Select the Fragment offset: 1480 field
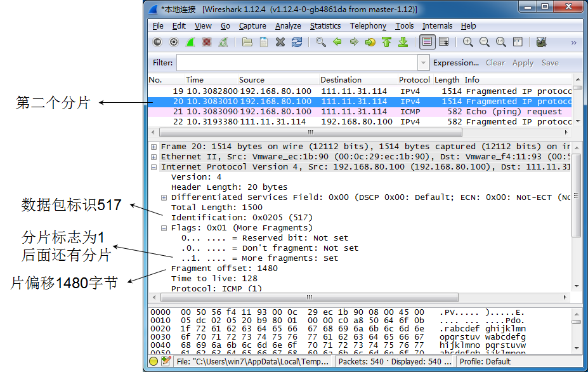The width and height of the screenshot is (588, 372). (x=225, y=269)
